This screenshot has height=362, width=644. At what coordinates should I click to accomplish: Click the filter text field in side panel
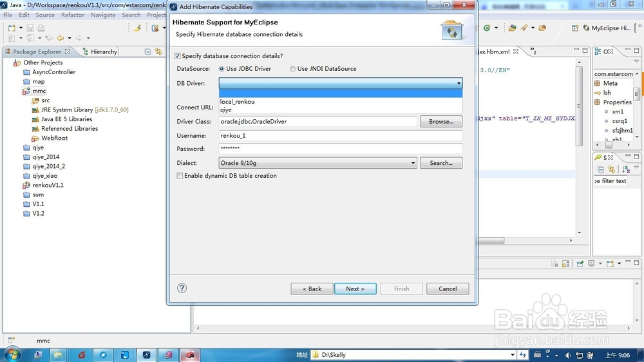click(x=611, y=181)
